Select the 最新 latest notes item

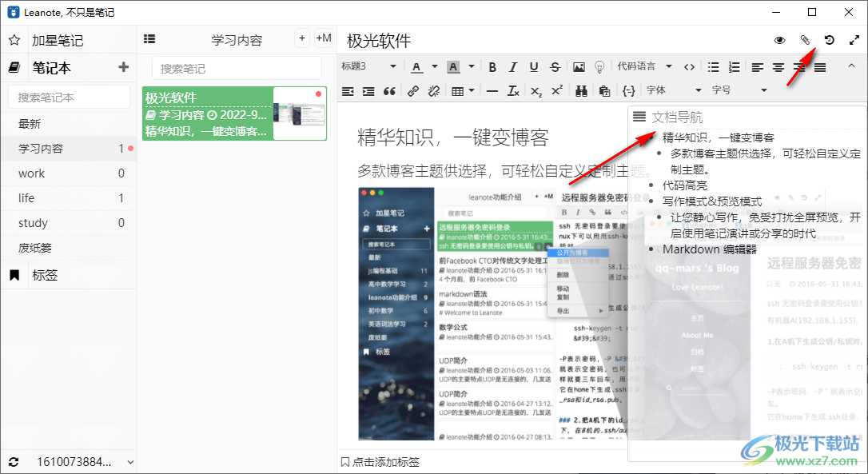coord(69,124)
